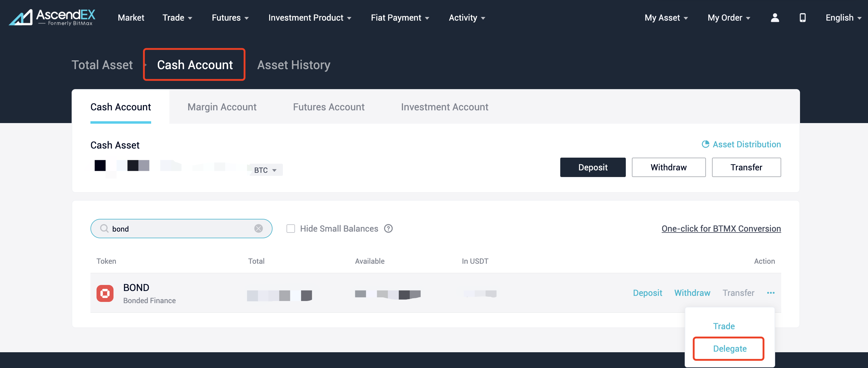Screen dimensions: 868x368
Task: Click the Asset Distribution pie chart icon
Action: click(705, 144)
